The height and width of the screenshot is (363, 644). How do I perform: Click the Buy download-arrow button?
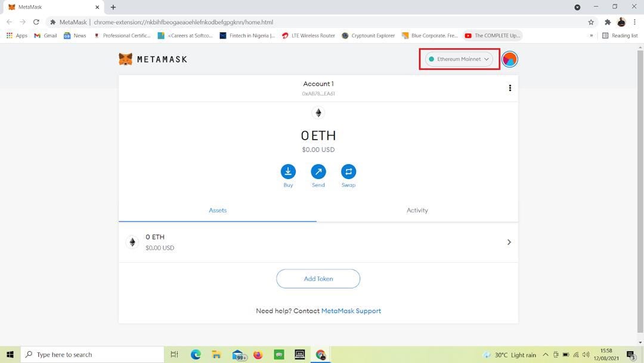[x=288, y=171]
